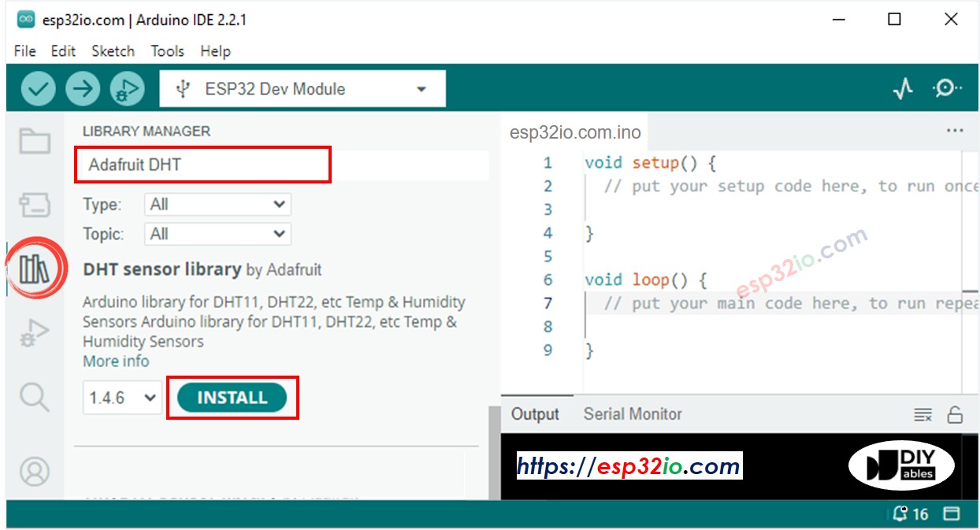
Task: Click the Verify sketch checkmark icon
Action: 37,87
